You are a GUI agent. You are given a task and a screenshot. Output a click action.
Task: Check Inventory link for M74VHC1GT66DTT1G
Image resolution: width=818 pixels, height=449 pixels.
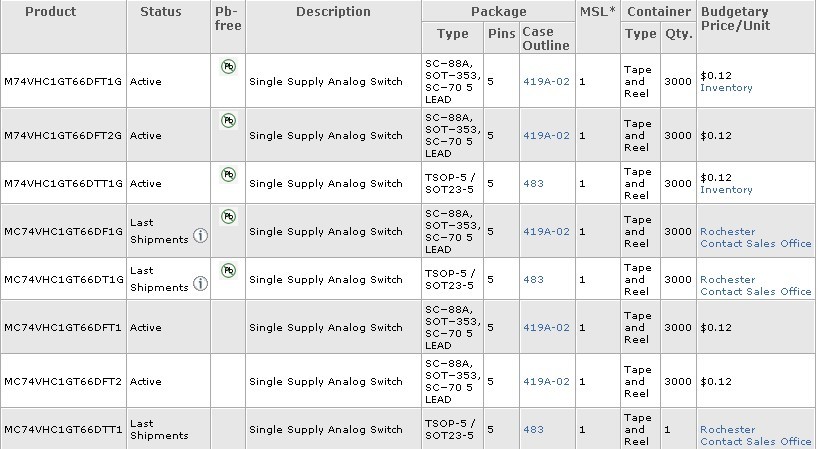[726, 190]
